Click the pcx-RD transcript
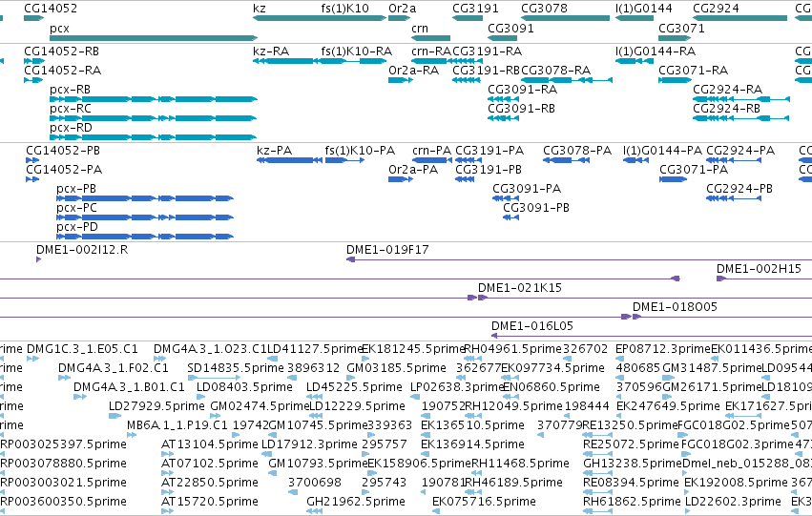The image size is (812, 516). tap(154, 137)
